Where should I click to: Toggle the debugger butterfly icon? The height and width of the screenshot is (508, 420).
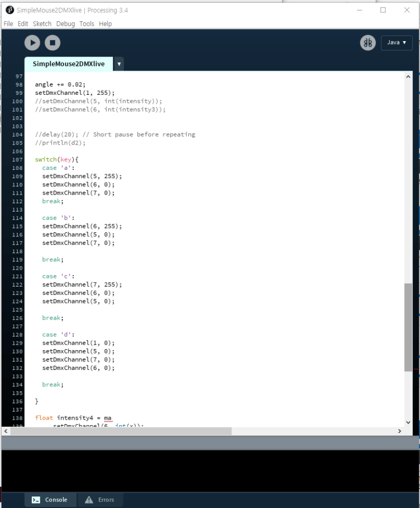click(367, 43)
